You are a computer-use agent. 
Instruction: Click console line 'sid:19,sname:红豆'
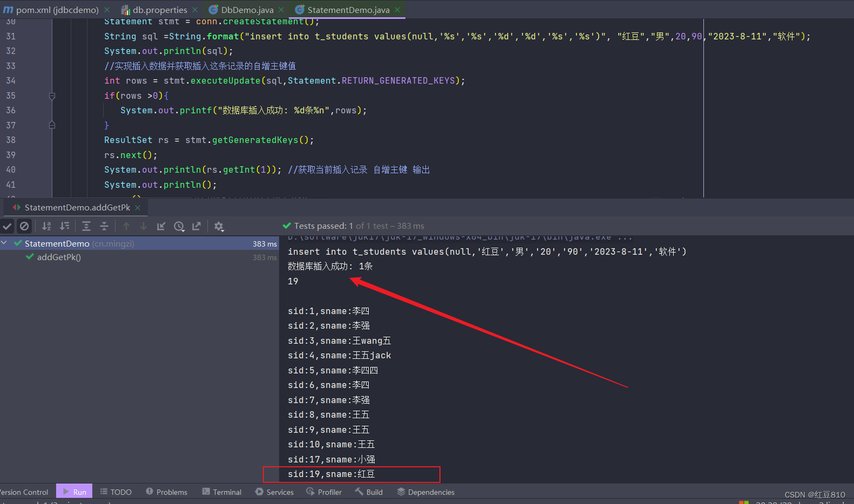[x=331, y=474]
